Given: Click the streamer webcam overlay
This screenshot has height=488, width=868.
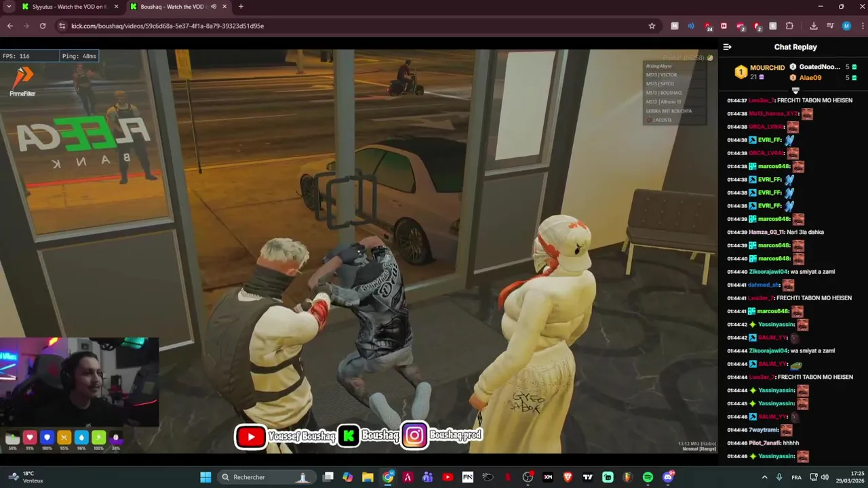Looking at the screenshot, I should [x=79, y=382].
